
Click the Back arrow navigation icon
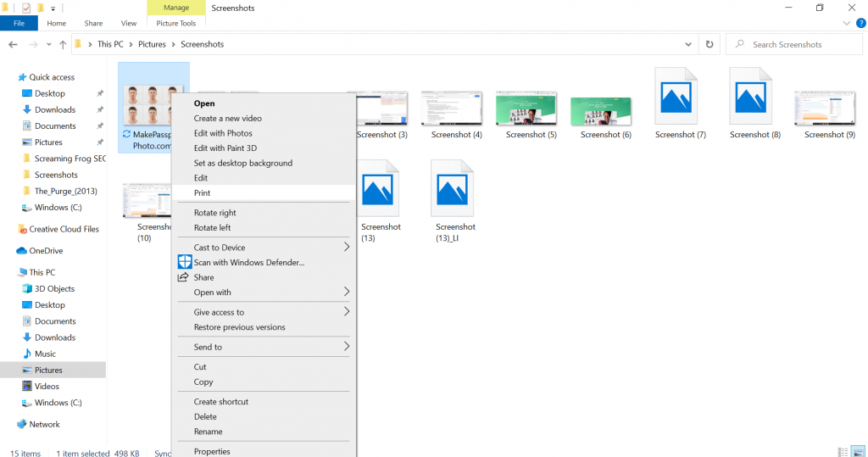coord(13,44)
